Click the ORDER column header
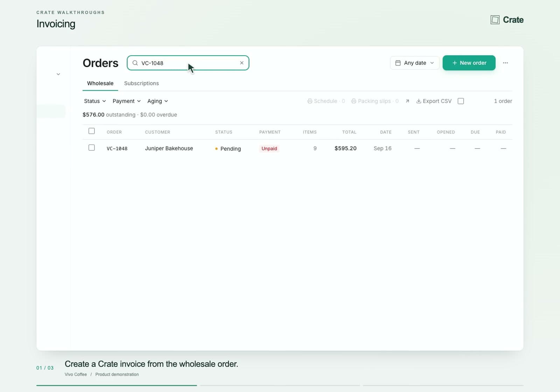 114,132
